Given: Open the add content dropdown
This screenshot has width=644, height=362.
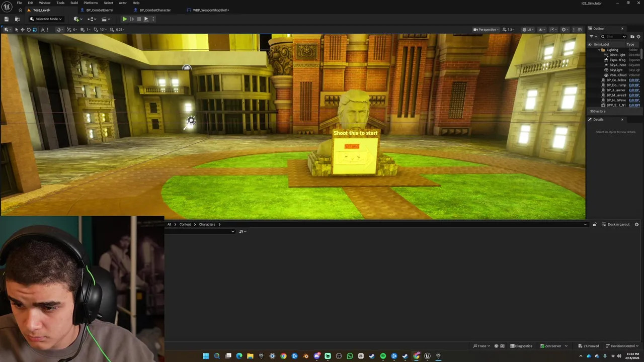Looking at the screenshot, I should pyautogui.click(x=77, y=19).
